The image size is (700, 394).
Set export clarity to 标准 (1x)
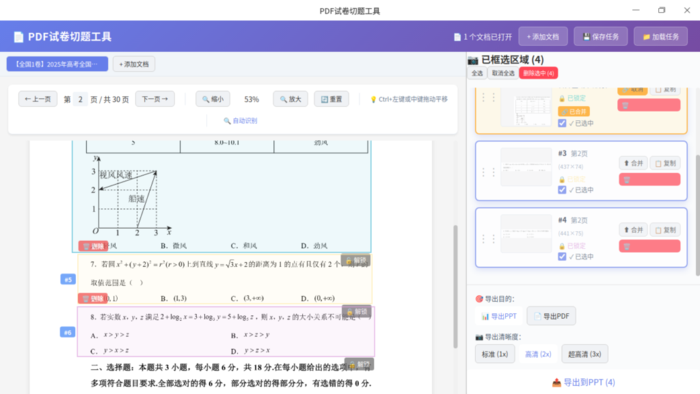pyautogui.click(x=495, y=354)
